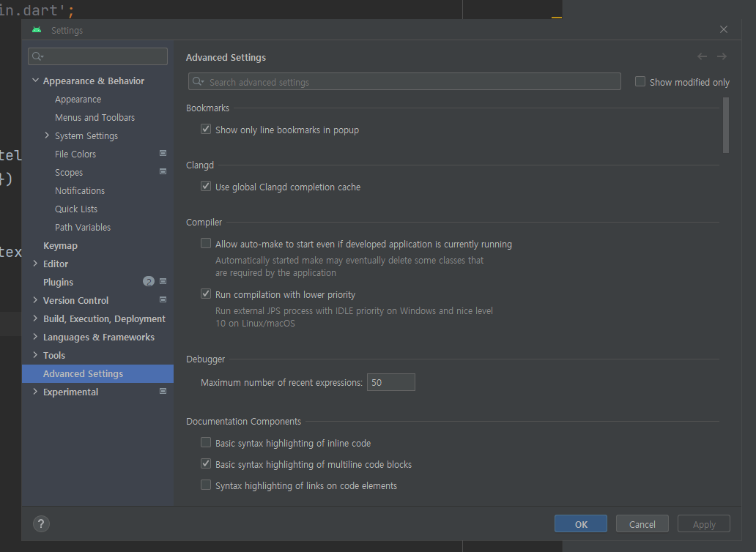Expand the Experimental tree node
The height and width of the screenshot is (552, 756).
[x=35, y=392]
